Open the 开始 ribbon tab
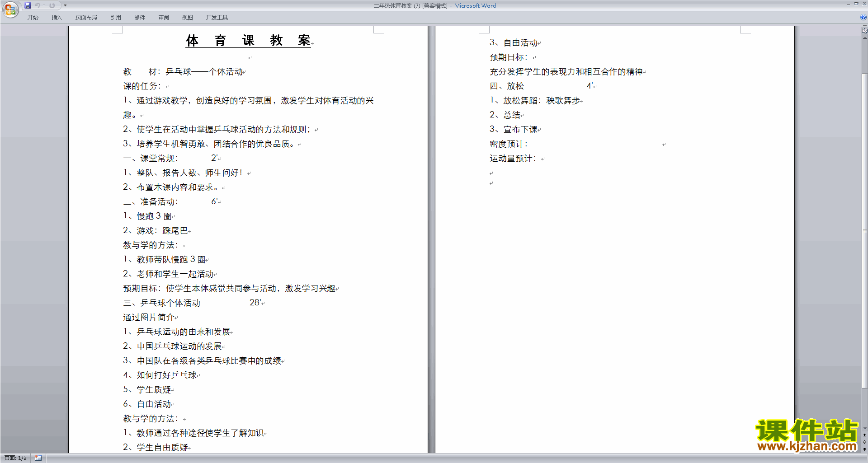The width and height of the screenshot is (868, 463). [x=33, y=18]
